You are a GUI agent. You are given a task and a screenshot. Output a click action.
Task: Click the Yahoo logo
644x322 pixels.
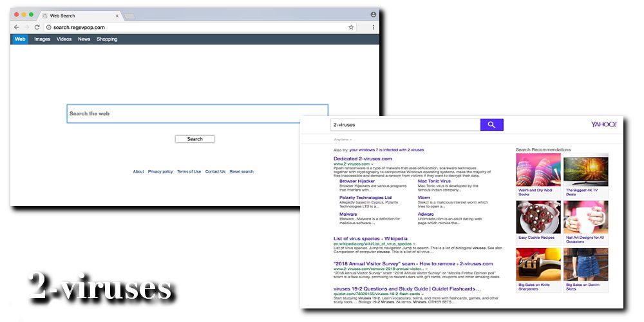click(x=604, y=124)
